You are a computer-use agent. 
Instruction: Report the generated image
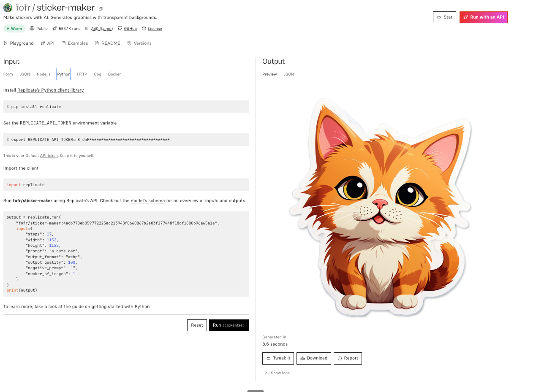pos(348,358)
